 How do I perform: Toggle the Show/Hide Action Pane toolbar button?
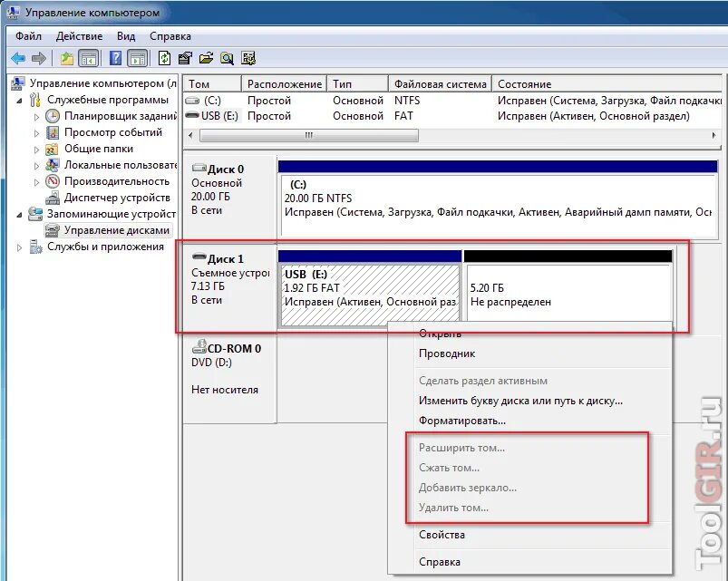pyautogui.click(x=138, y=59)
